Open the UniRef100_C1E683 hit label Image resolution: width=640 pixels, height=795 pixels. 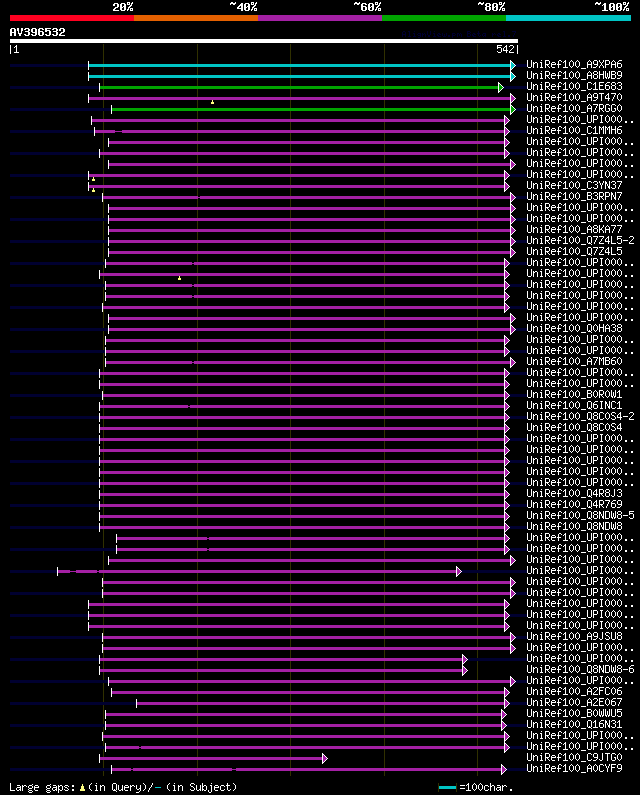click(x=574, y=87)
